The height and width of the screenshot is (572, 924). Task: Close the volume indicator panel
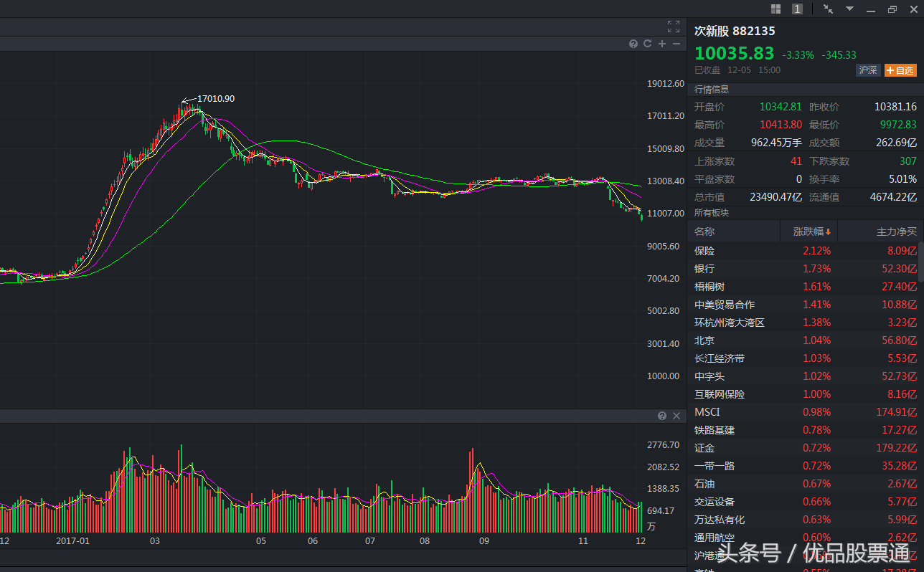pos(676,416)
